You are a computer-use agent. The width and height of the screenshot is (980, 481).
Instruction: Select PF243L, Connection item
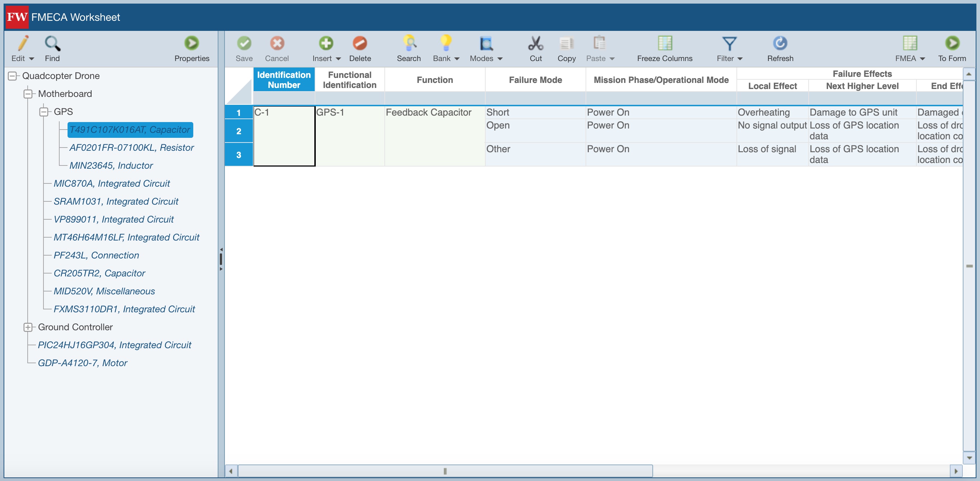tap(96, 255)
